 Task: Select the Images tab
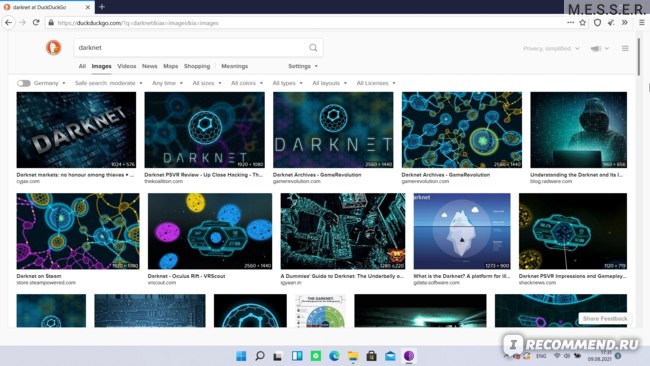(101, 66)
